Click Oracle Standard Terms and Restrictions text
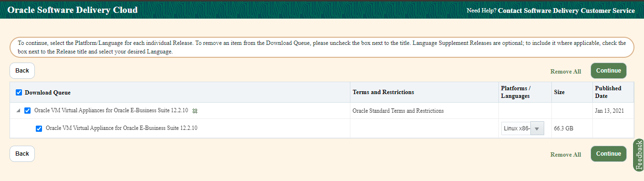The image size is (644, 181). [x=398, y=111]
